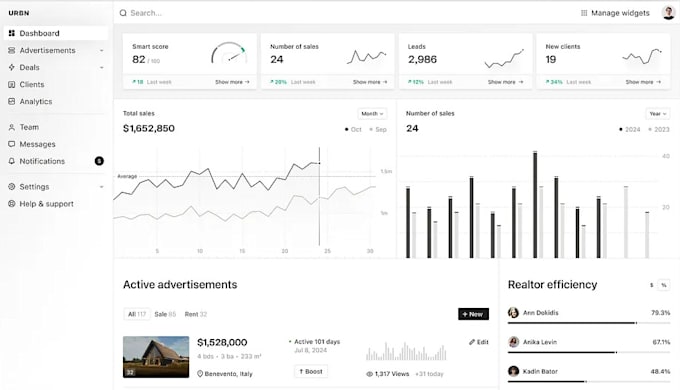Click Ann Dokidis avatar

(x=513, y=312)
